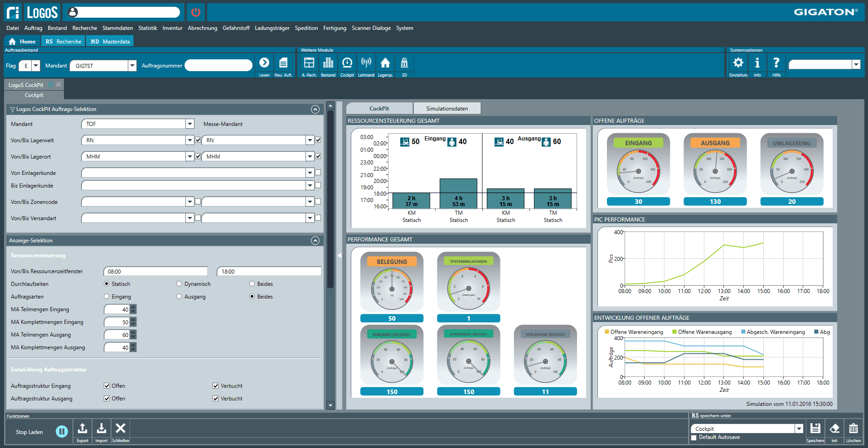Select the Eingang Auftragsarten radio button

107,297
